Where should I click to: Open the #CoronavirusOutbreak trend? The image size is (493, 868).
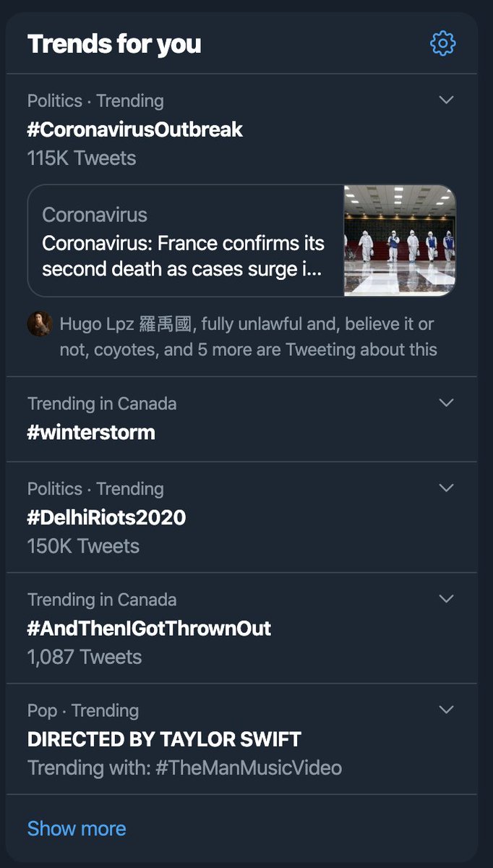[135, 130]
